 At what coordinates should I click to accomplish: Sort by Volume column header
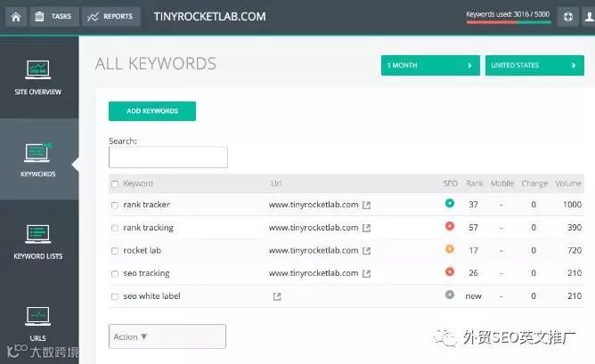click(x=568, y=183)
